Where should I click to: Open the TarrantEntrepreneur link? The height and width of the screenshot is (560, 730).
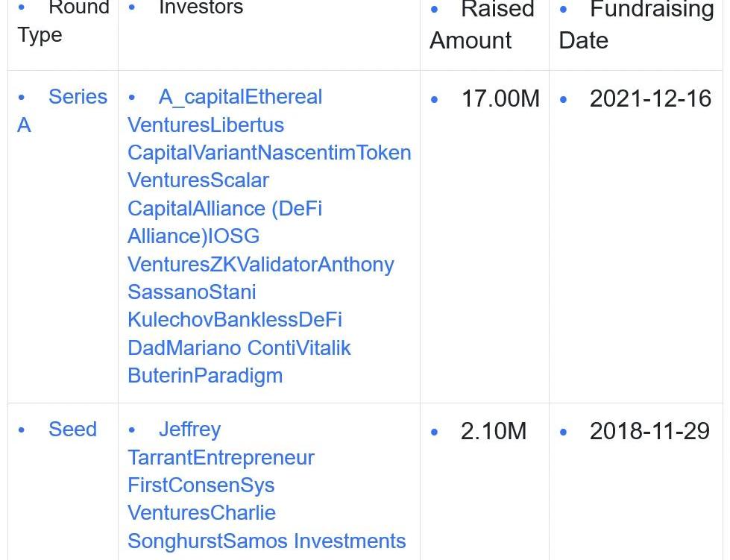tap(221, 458)
